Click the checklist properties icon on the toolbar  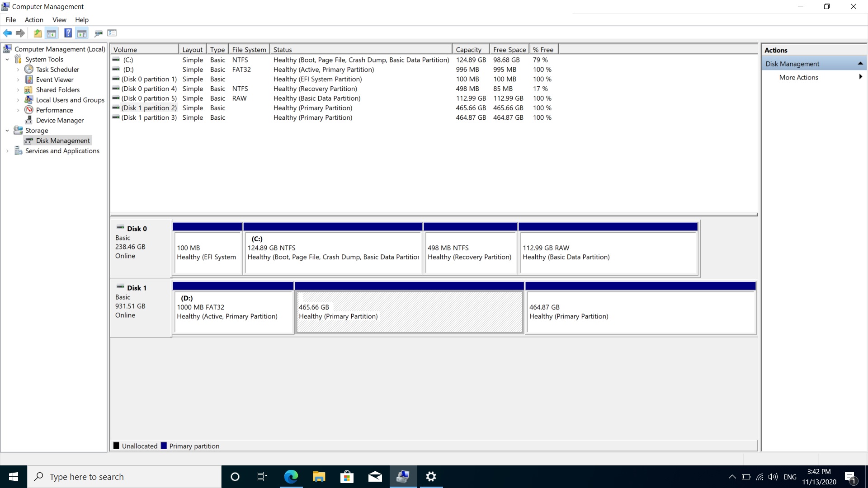tap(111, 33)
